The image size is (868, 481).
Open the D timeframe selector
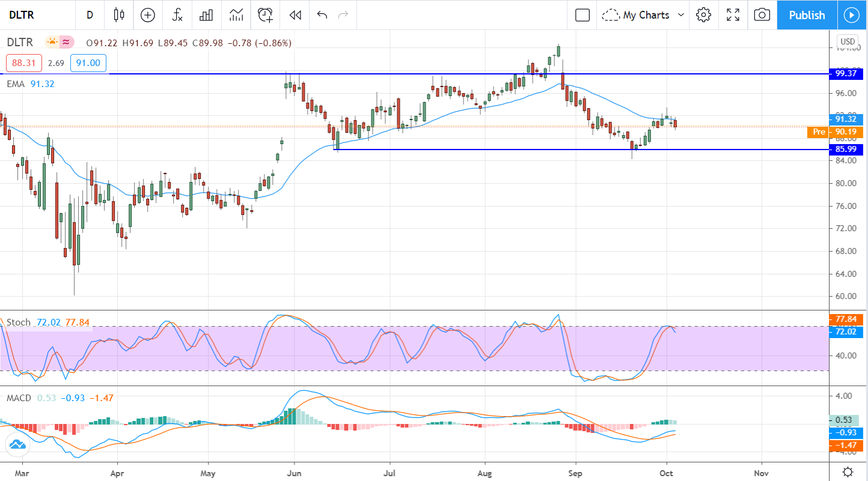90,15
